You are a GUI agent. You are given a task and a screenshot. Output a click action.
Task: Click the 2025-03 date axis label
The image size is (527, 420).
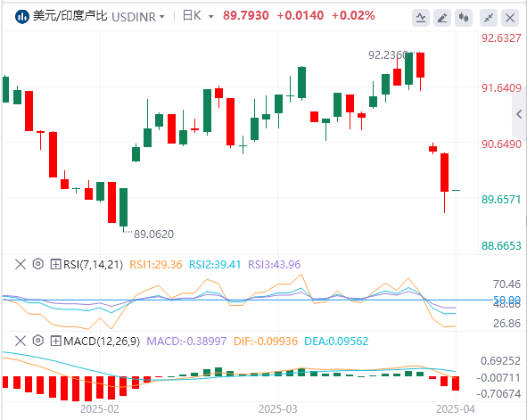click(278, 409)
